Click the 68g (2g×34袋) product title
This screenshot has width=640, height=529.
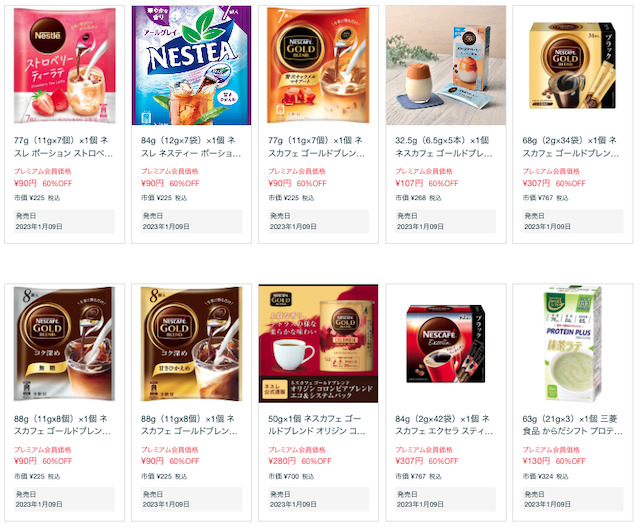(x=571, y=147)
